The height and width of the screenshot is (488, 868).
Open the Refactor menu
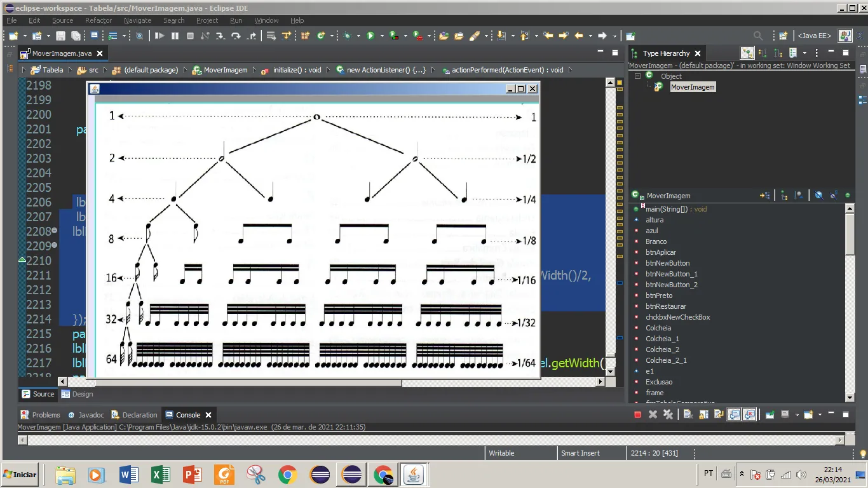click(x=98, y=20)
